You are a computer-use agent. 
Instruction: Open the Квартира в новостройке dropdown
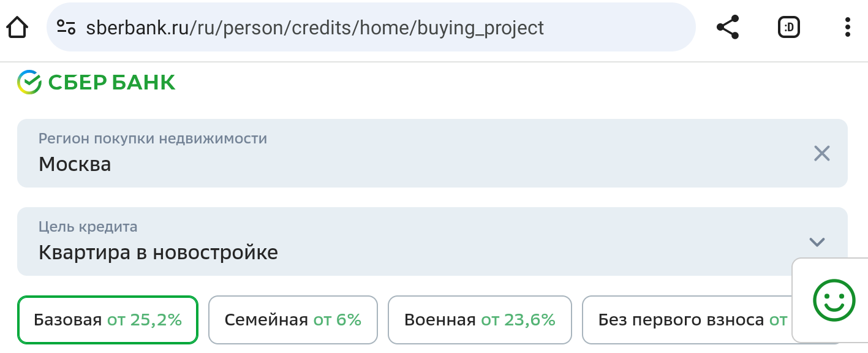158,252
